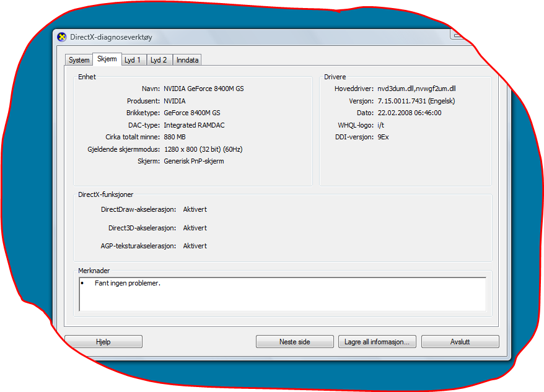Select the Skjerm tab
Screen dimensions: 544x392
click(107, 59)
